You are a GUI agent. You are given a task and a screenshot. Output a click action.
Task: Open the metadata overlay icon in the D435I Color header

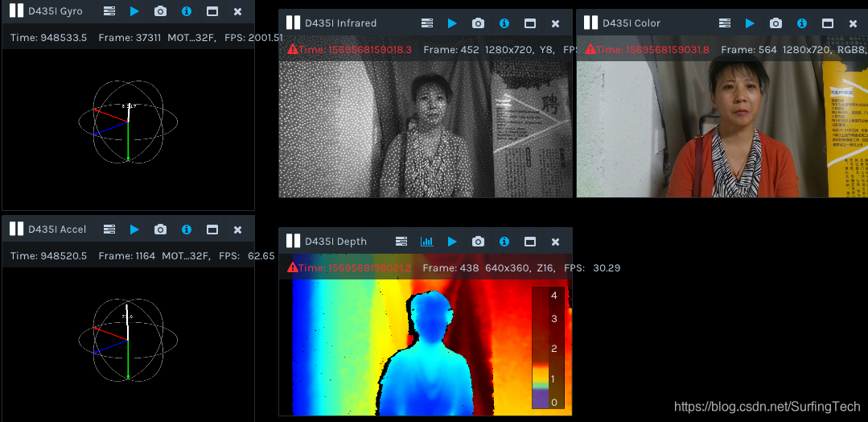pyautogui.click(x=725, y=23)
